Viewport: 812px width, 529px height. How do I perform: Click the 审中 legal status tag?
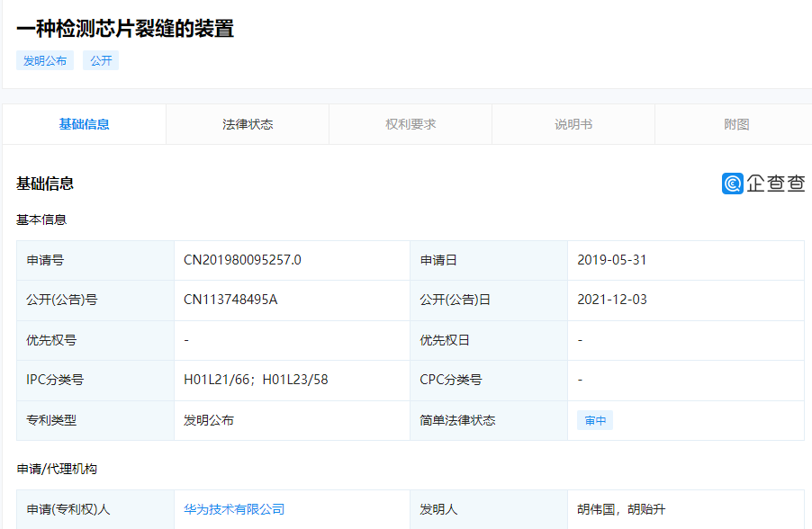594,419
